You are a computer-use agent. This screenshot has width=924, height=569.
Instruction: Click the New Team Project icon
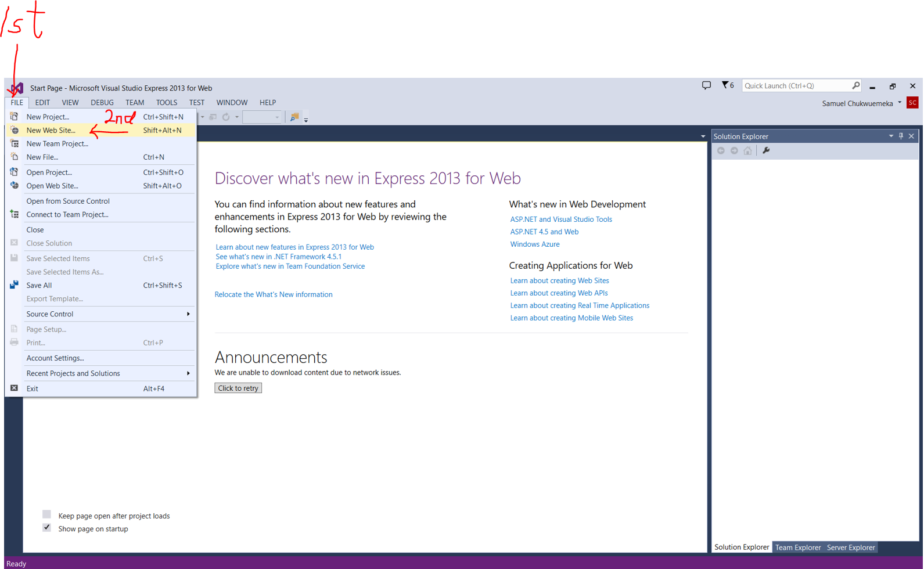14,143
